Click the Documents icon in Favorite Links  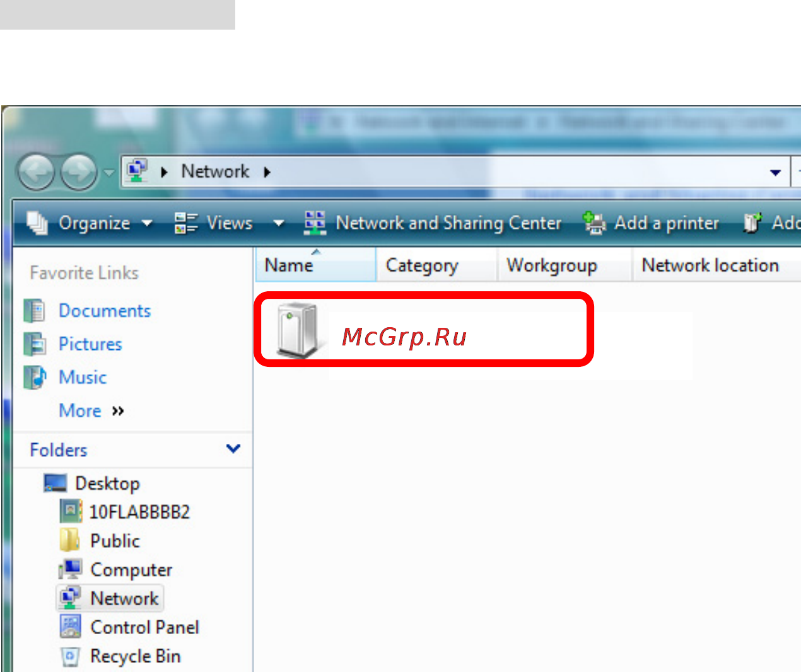coord(35,310)
